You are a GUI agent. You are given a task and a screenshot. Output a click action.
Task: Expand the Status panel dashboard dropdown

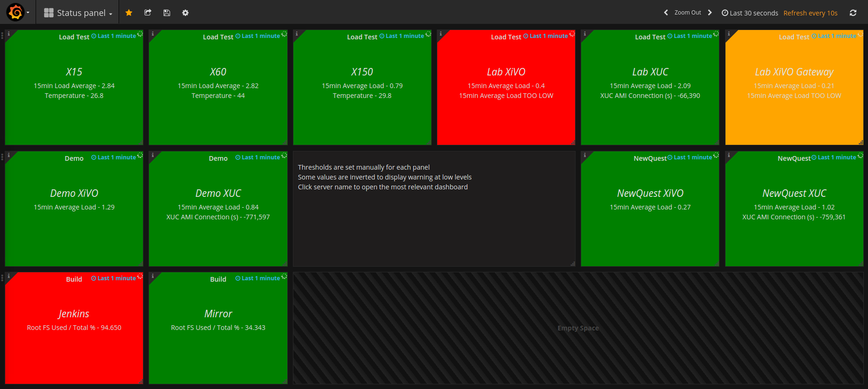coord(78,13)
